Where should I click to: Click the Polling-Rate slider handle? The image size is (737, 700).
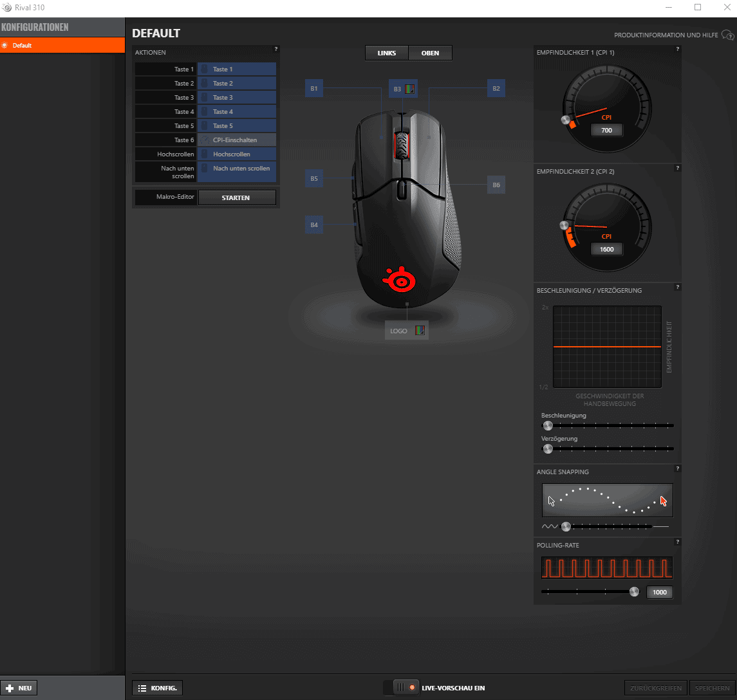tap(635, 591)
